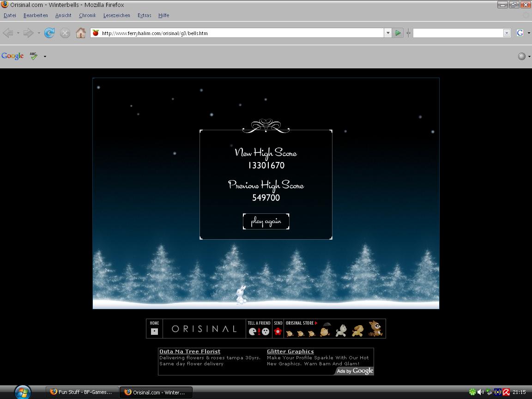532x399 pixels.
Task: Click the Previous High Score value 549700
Action: (x=266, y=198)
